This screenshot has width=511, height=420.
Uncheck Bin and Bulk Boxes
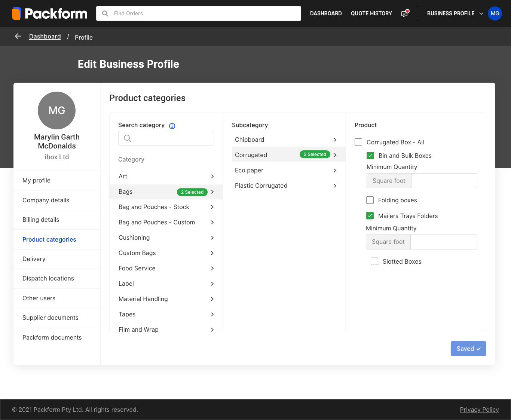coord(370,156)
